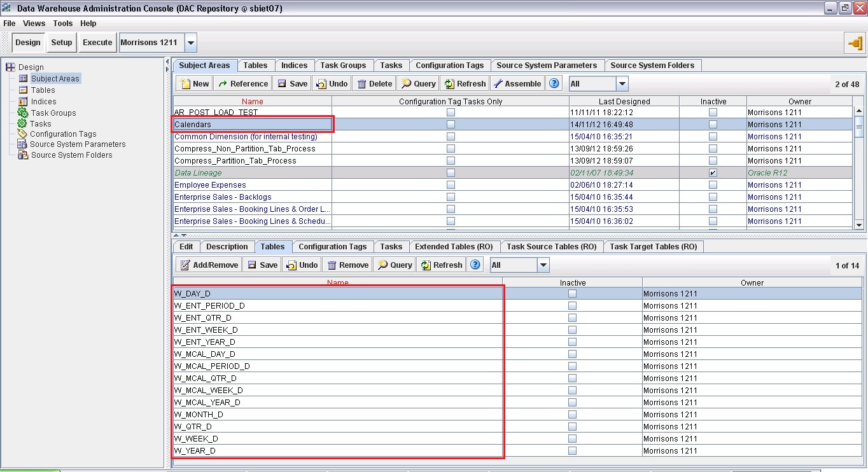Select Source System Parameters in the sidebar tree
This screenshot has height=472, width=868.
coord(77,144)
